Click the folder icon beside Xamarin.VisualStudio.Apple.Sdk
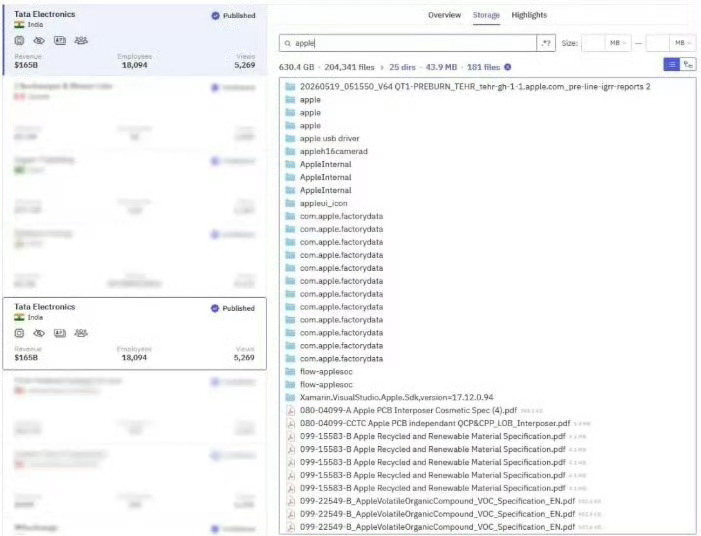The width and height of the screenshot is (701, 536). click(x=291, y=397)
